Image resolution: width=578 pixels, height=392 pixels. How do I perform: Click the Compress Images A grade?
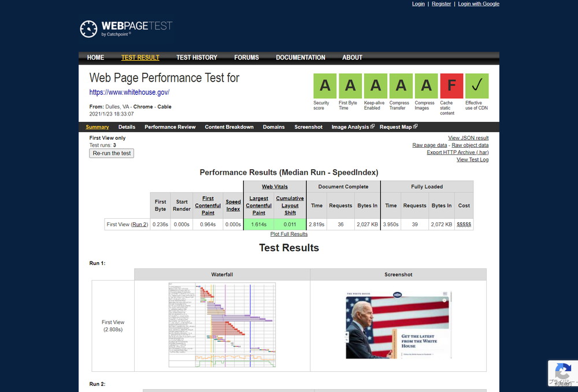coord(426,86)
